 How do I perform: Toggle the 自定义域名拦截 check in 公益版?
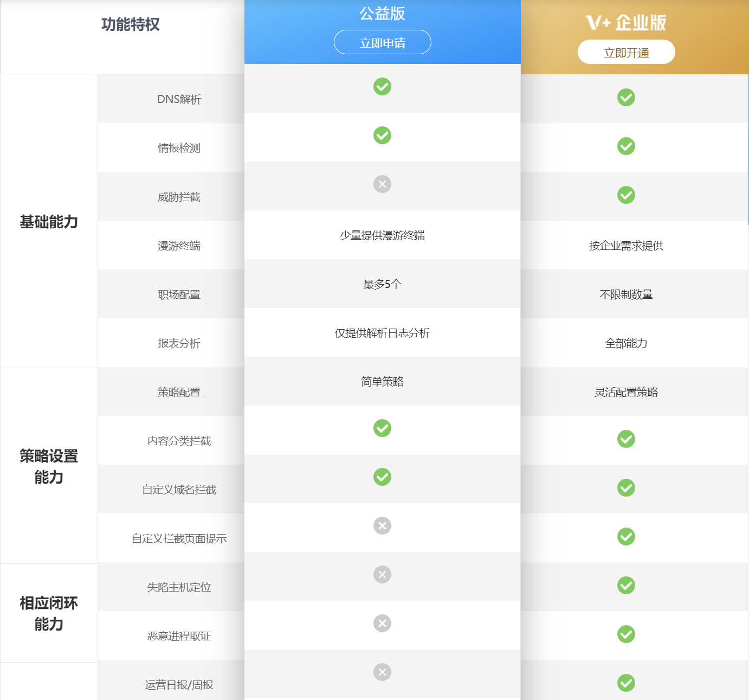pos(382,477)
